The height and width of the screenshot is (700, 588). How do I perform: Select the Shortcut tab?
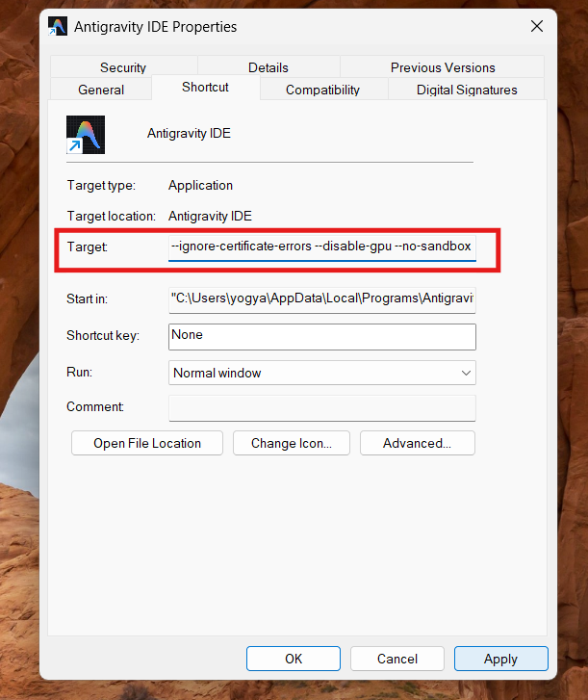click(205, 87)
